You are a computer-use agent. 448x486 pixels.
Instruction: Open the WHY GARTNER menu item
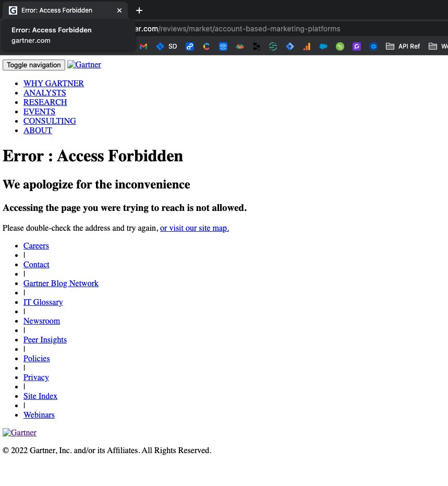click(54, 84)
